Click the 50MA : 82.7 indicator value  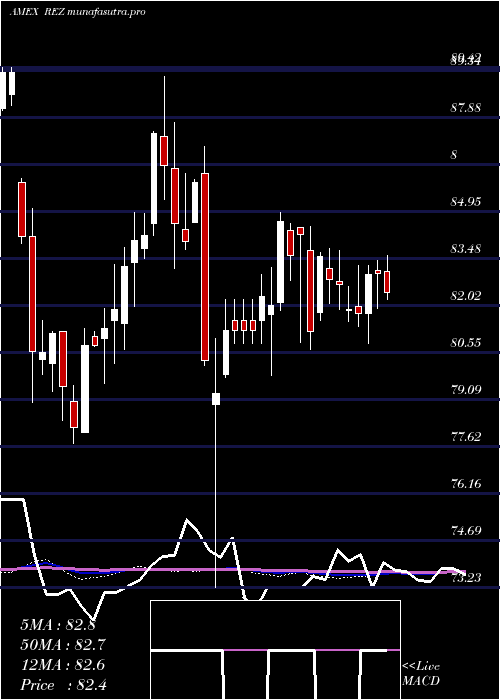[x=63, y=645]
